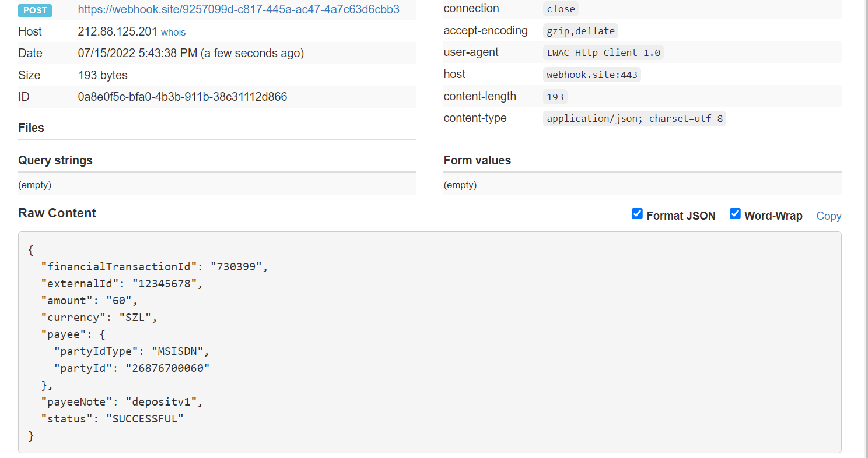Click the user-agent value LWAC Http Client
Viewport: 868px width, 458px height.
(603, 52)
